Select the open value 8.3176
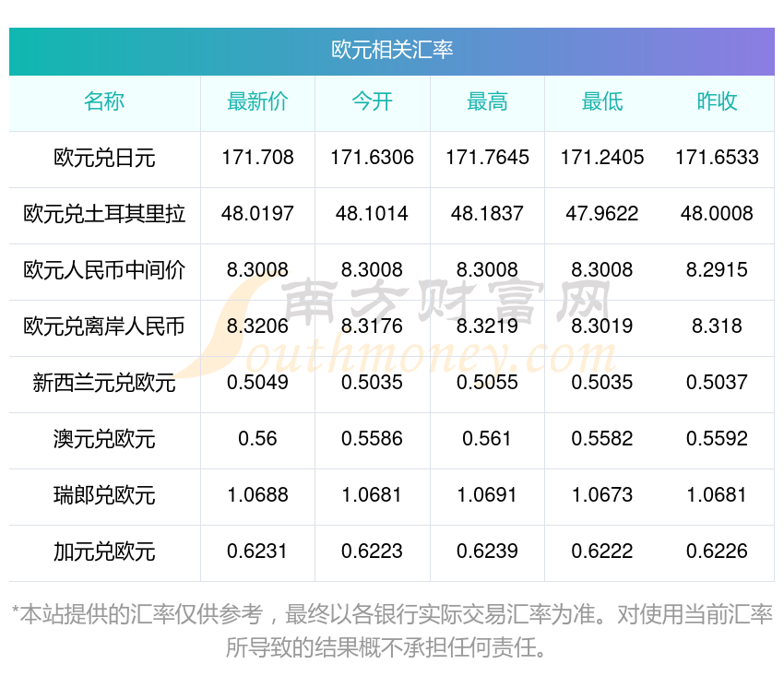Screen dimensions: 784x676 372,326
